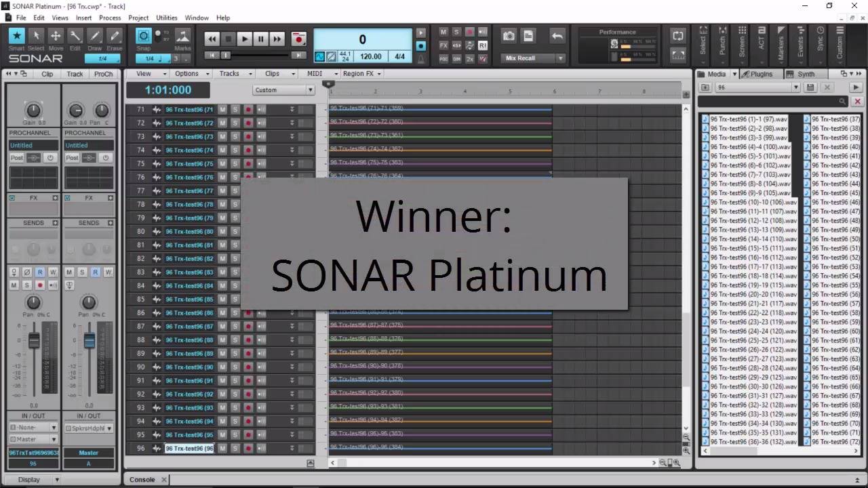
Task: Open the File menu
Action: [21, 18]
